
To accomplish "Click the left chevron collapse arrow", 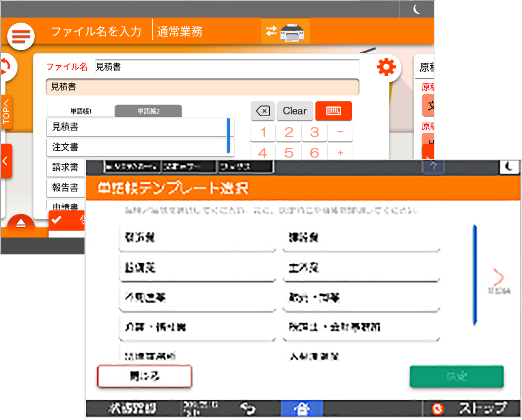I will (x=6, y=161).
